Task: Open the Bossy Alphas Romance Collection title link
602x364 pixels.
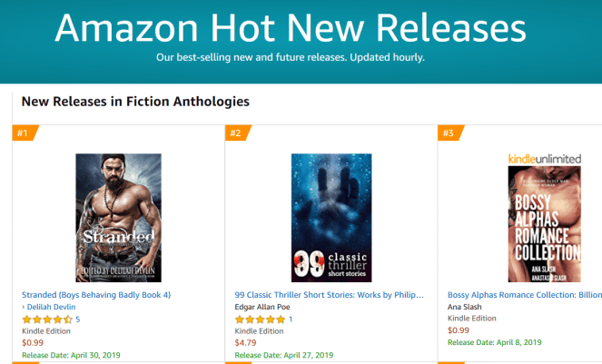Action: click(524, 295)
